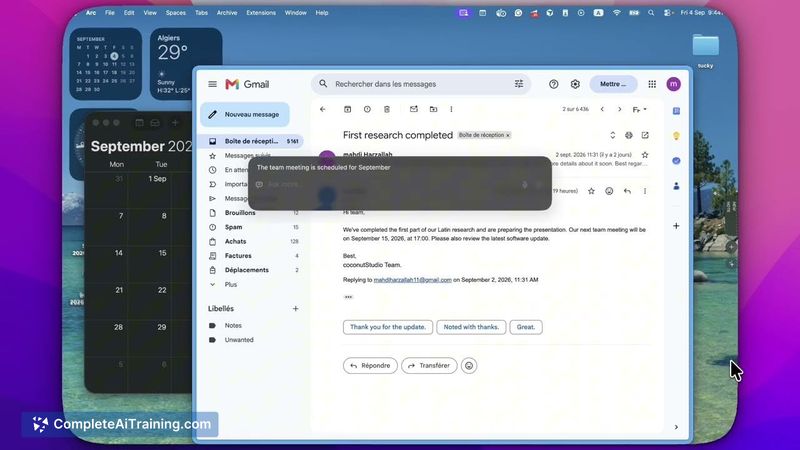Mark email as unread icon

[414, 109]
